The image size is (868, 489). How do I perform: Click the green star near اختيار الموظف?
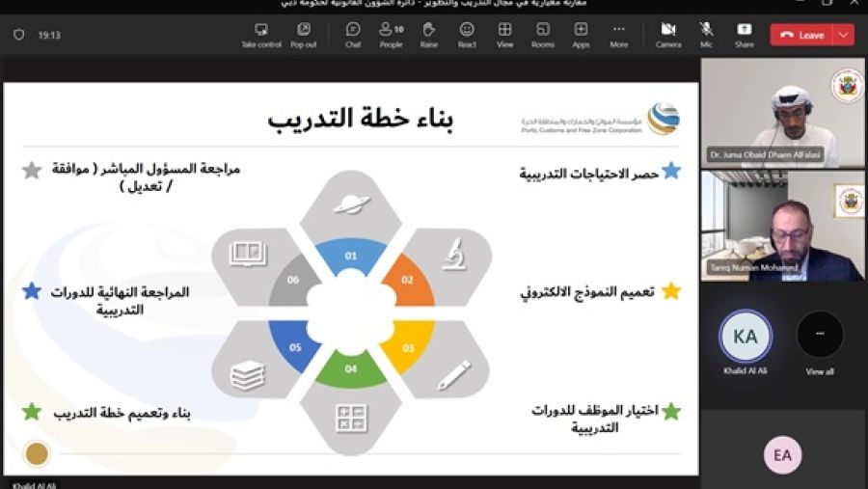(671, 412)
